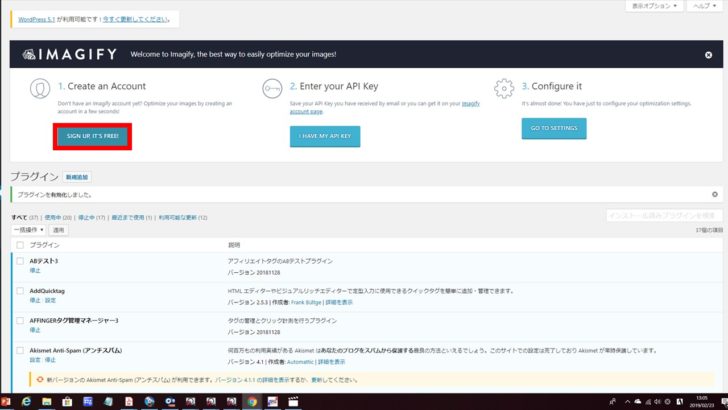Click 新規追加 add new plugin button
Screen dimensions: 728x410
[77, 177]
